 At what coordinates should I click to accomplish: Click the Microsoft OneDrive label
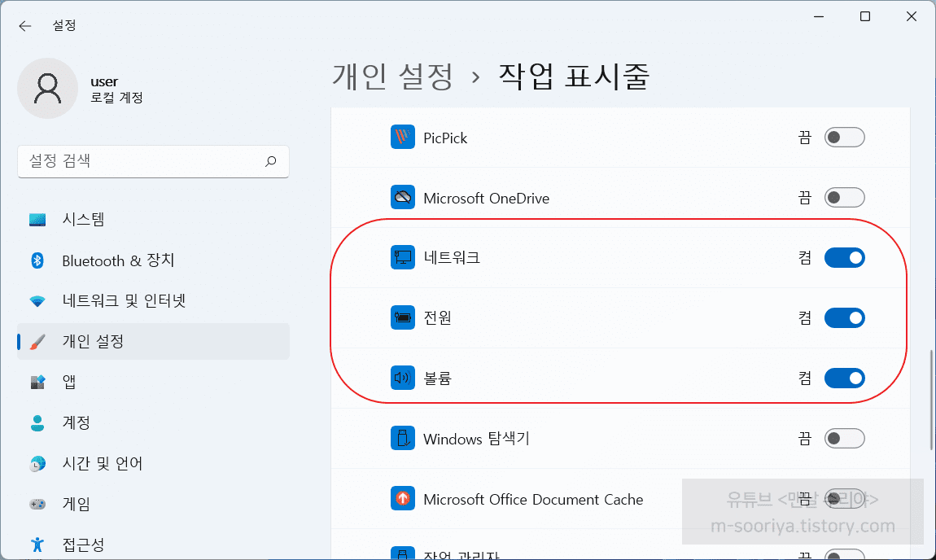click(486, 199)
